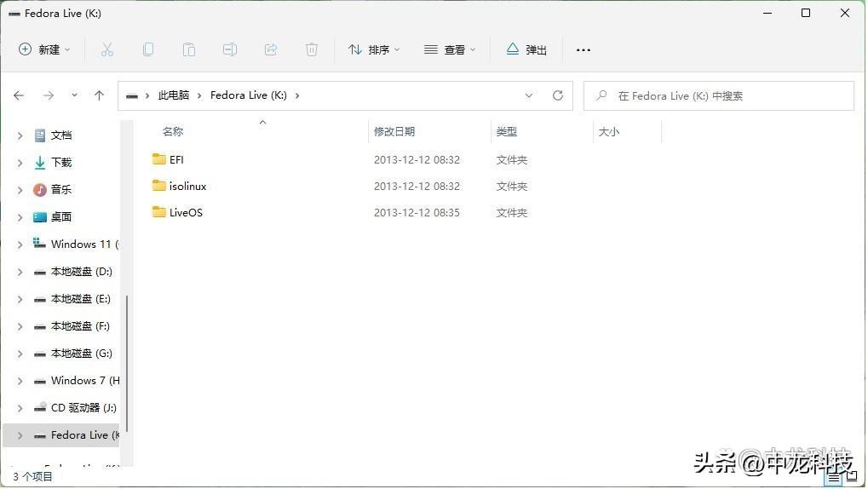Click the Share icon in toolbar
The image size is (868, 489).
271,50
